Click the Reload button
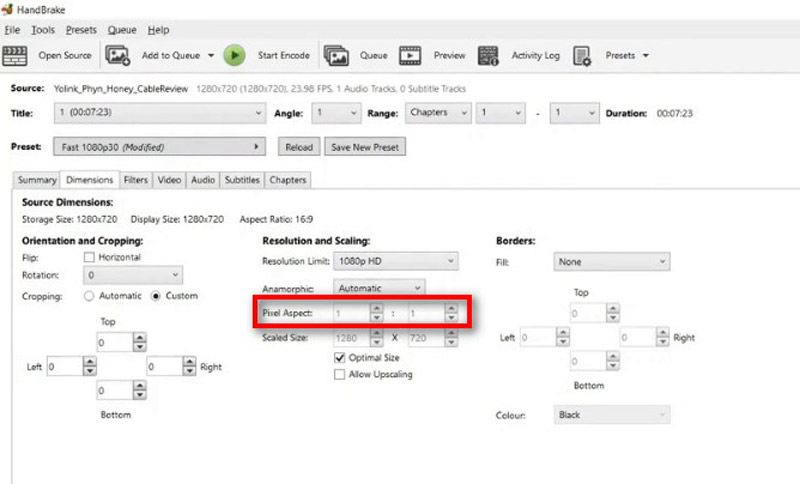The image size is (800, 484). pyautogui.click(x=299, y=147)
